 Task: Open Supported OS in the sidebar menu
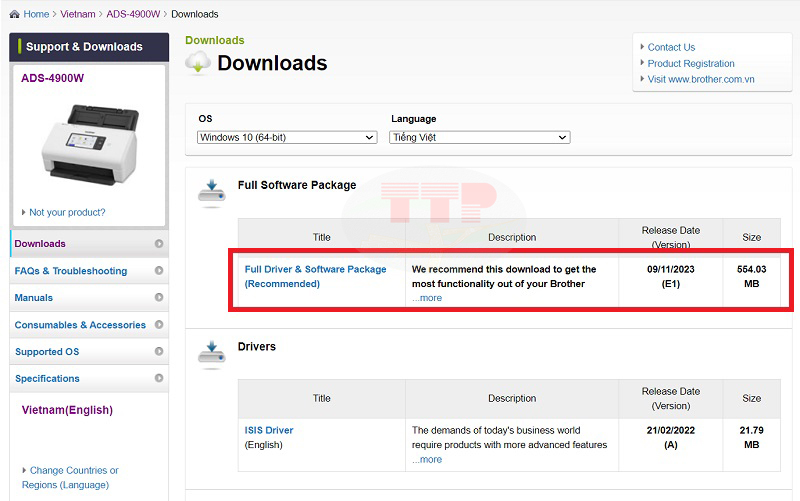click(47, 352)
